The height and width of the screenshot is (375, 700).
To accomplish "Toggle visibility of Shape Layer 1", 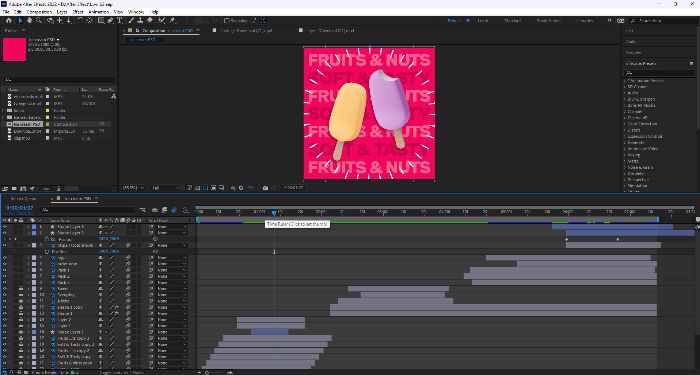I will coord(4,332).
